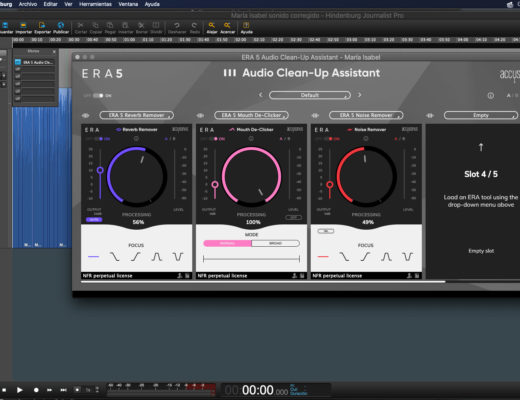Click the Pegar toolbar icon
Image resolution: width=520 pixels, height=400 pixels.
coord(110,25)
